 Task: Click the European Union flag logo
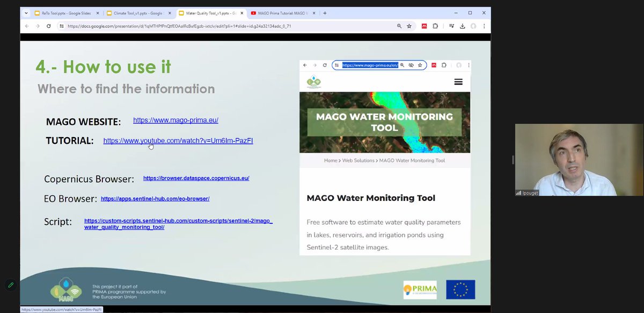pos(460,289)
